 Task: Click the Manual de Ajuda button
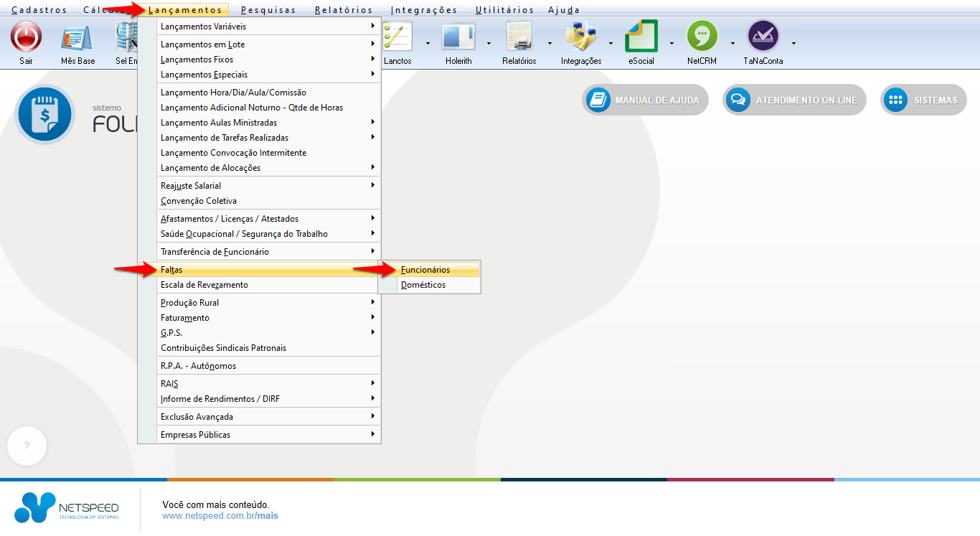pyautogui.click(x=645, y=100)
